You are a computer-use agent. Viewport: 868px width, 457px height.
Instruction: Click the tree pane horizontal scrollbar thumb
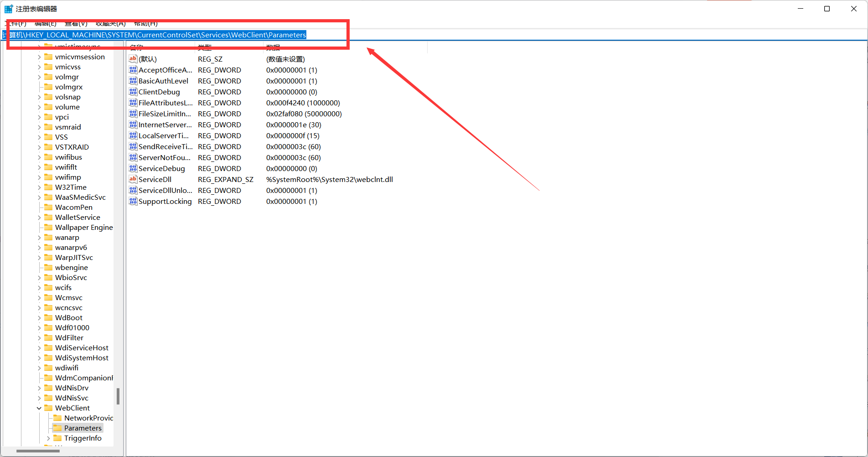coord(38,451)
